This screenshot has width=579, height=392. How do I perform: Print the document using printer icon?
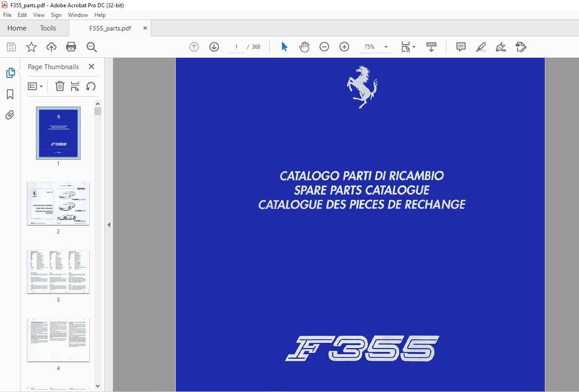point(71,47)
